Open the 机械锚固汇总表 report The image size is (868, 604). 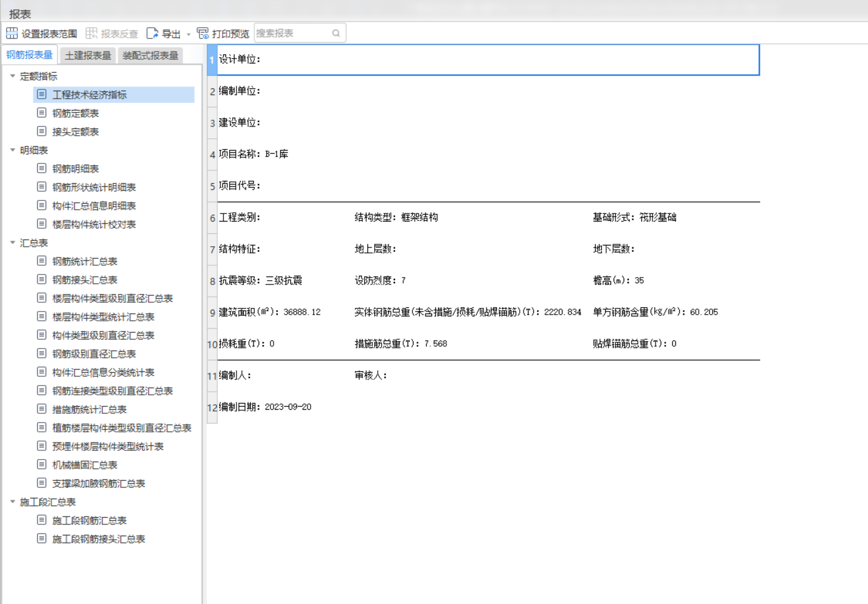(85, 465)
